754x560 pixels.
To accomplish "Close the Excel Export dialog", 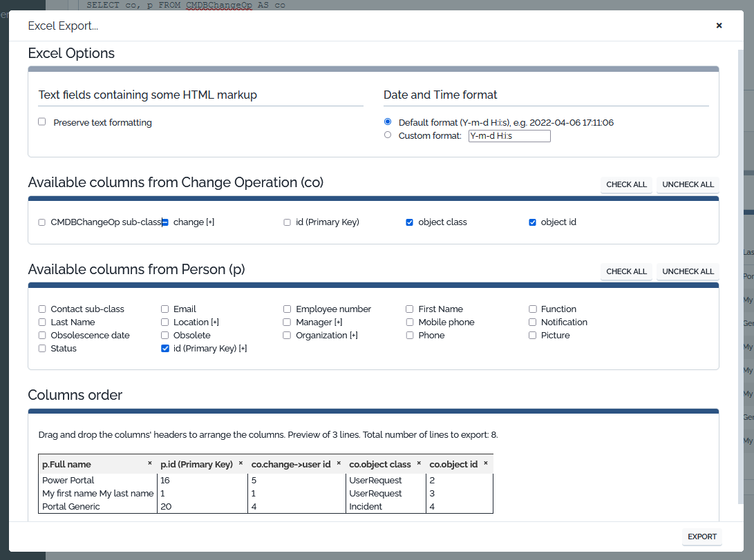I will (719, 26).
